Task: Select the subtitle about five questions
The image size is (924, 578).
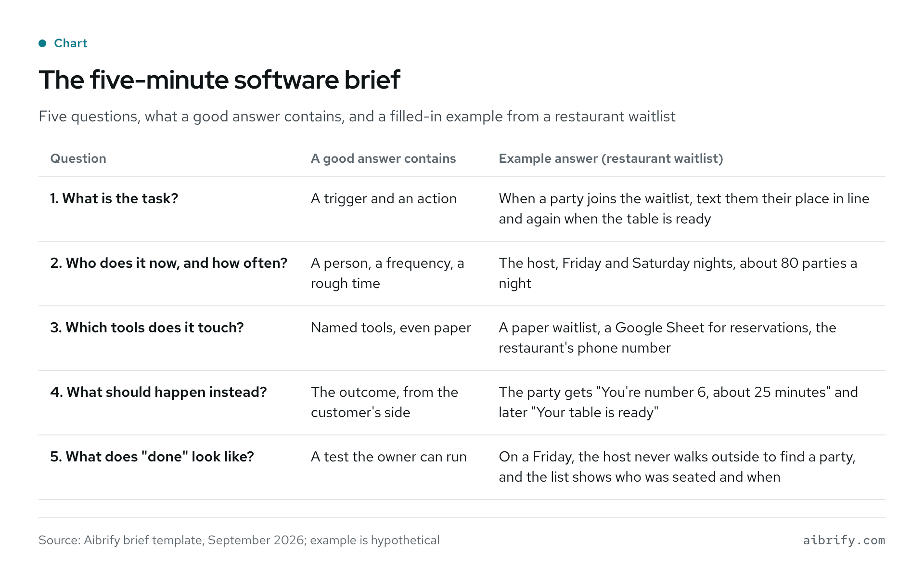Action: click(x=357, y=117)
